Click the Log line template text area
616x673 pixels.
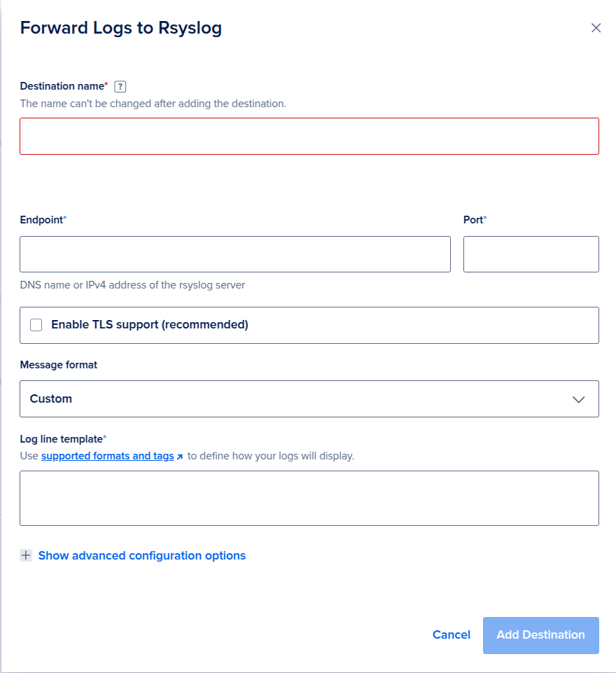point(309,498)
